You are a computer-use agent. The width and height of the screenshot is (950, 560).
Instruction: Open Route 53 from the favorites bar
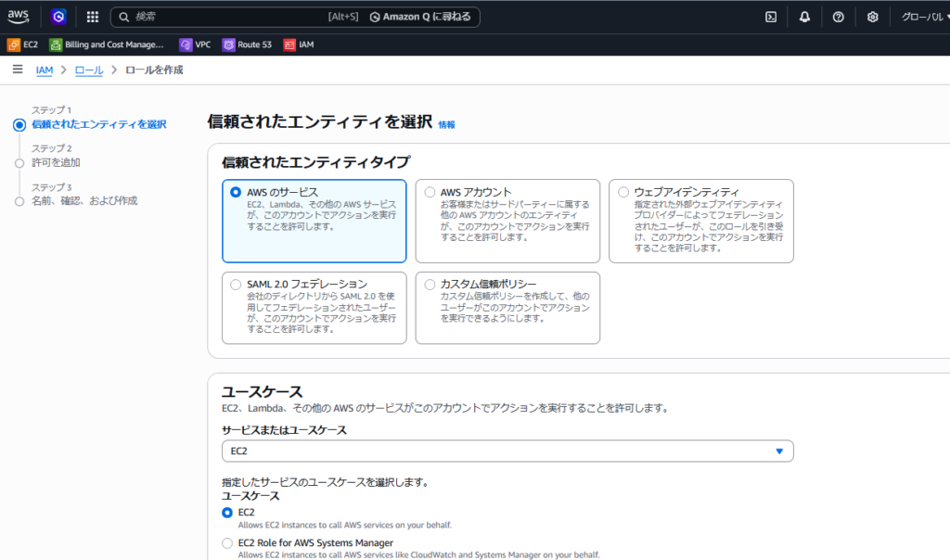[247, 45]
